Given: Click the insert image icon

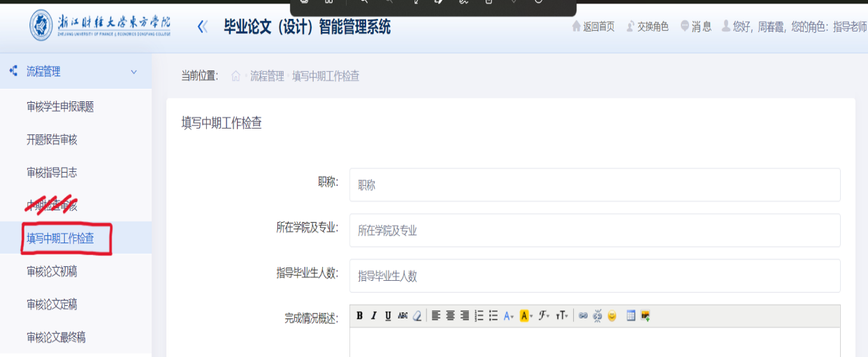Looking at the screenshot, I should point(645,316).
